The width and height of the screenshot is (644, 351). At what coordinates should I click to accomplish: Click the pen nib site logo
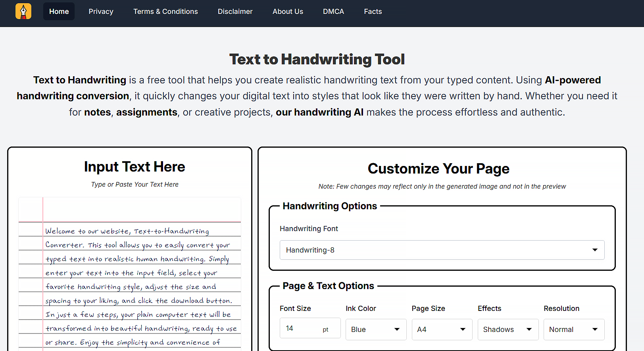tap(23, 12)
